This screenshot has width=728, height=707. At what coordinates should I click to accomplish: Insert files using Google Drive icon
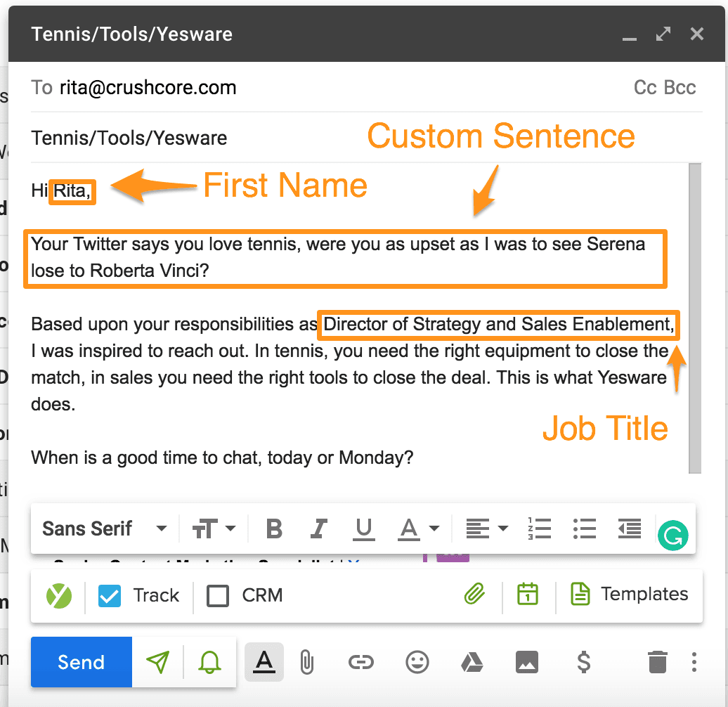coord(472,662)
